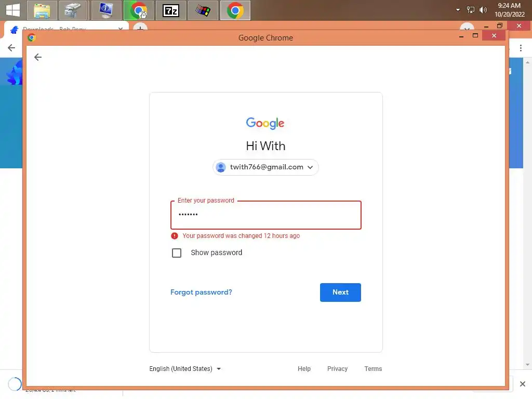Open the Terms link
Image resolution: width=532 pixels, height=399 pixels.
[x=373, y=368]
